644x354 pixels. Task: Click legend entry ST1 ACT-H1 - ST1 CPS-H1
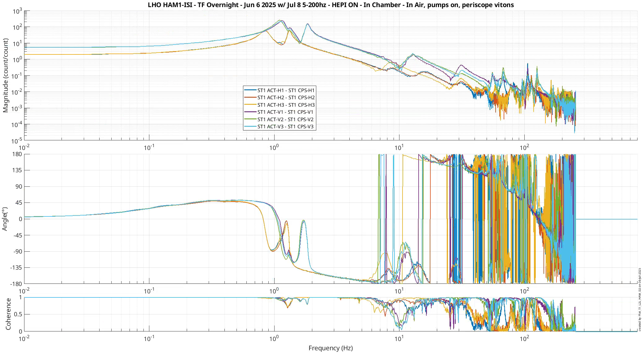pos(286,90)
